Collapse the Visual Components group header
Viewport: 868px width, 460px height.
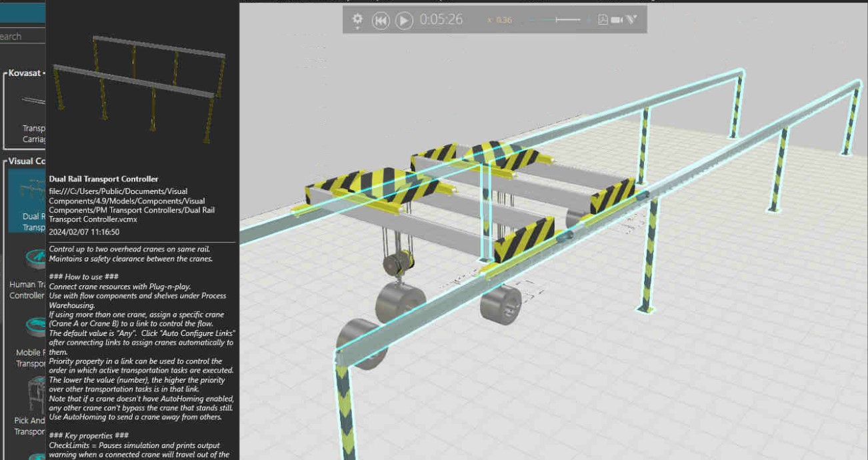point(25,161)
